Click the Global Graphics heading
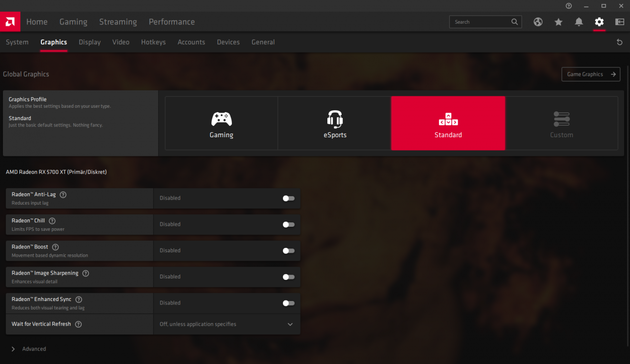This screenshot has width=630, height=364. click(26, 74)
